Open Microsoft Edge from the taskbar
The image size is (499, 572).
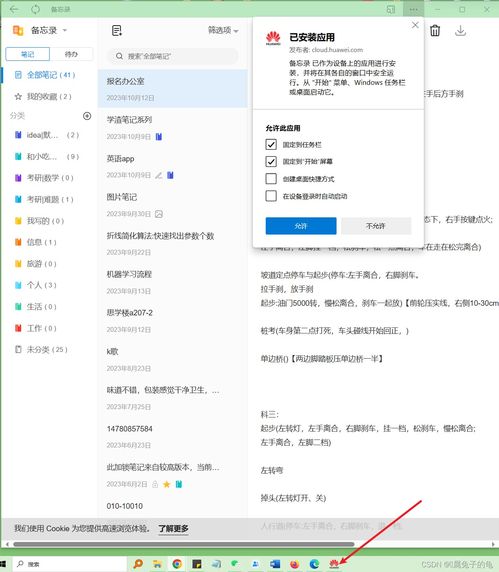[x=314, y=564]
